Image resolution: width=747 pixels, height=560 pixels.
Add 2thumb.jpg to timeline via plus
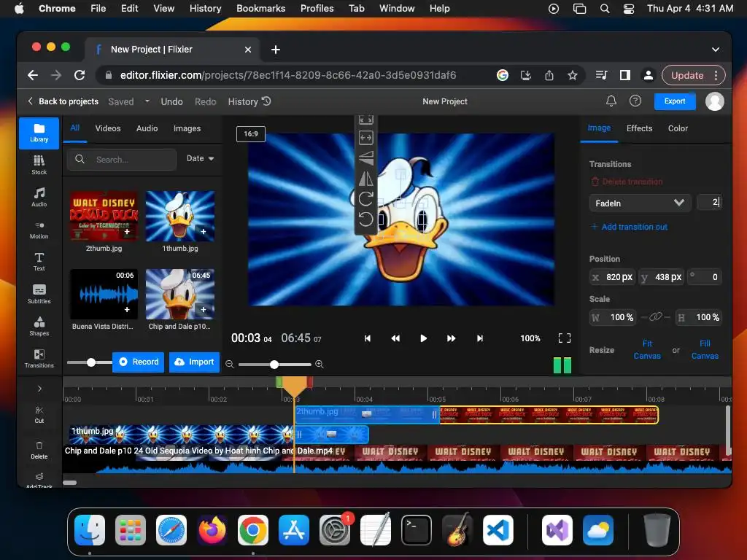tap(127, 231)
